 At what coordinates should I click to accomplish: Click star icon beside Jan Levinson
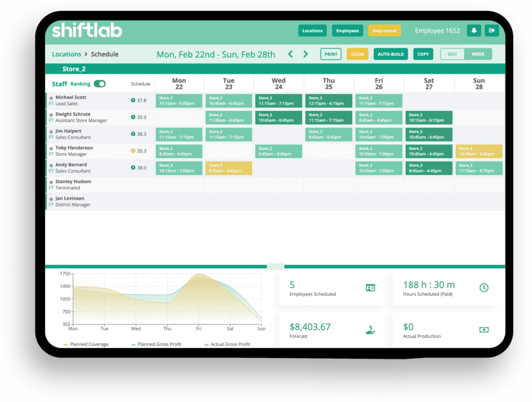tap(51, 199)
